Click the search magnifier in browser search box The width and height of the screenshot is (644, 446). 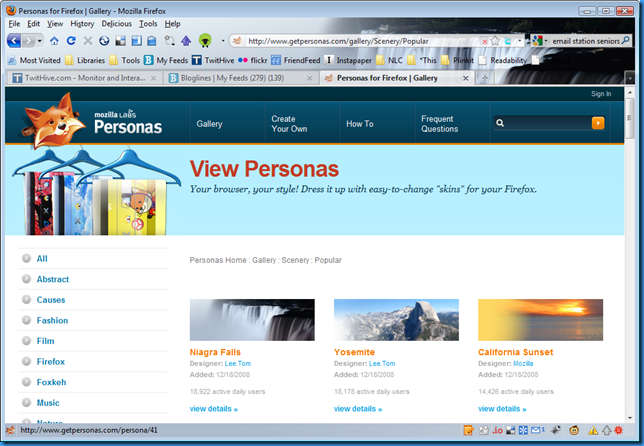pyautogui.click(x=626, y=40)
